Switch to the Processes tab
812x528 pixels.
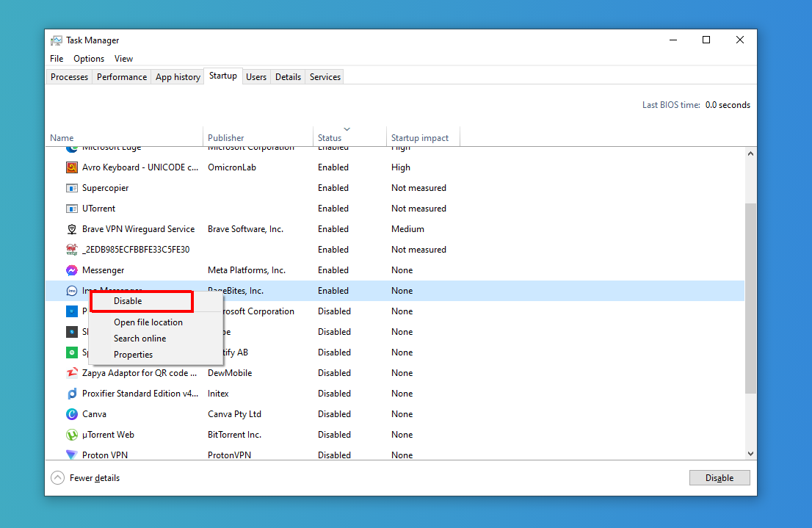70,76
